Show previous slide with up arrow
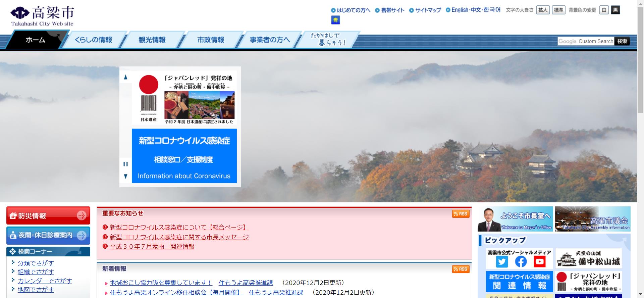 tap(125, 77)
